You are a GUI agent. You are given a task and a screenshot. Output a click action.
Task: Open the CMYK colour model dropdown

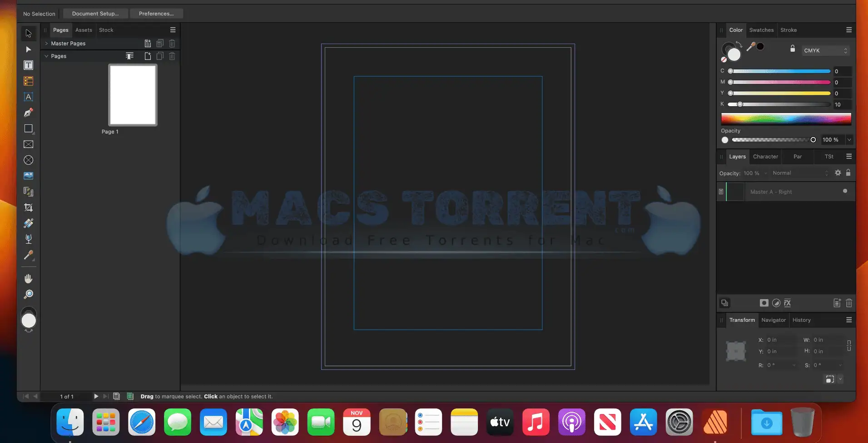tap(825, 51)
